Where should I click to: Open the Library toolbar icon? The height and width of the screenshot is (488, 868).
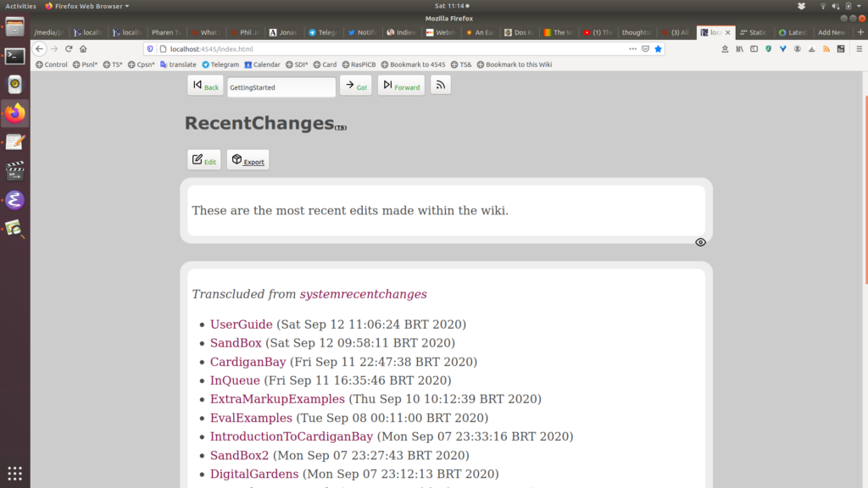(739, 48)
